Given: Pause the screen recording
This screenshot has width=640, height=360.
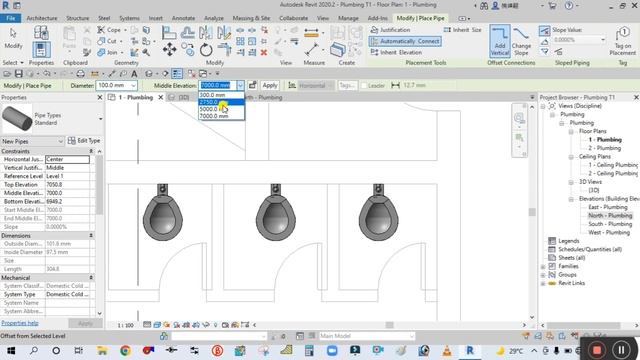Looking at the screenshot, I should (621, 349).
